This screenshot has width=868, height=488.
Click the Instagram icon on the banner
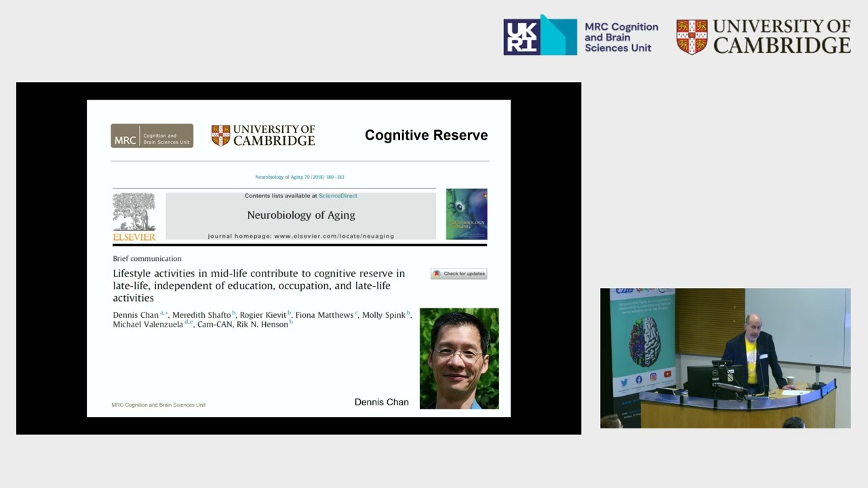(x=653, y=377)
